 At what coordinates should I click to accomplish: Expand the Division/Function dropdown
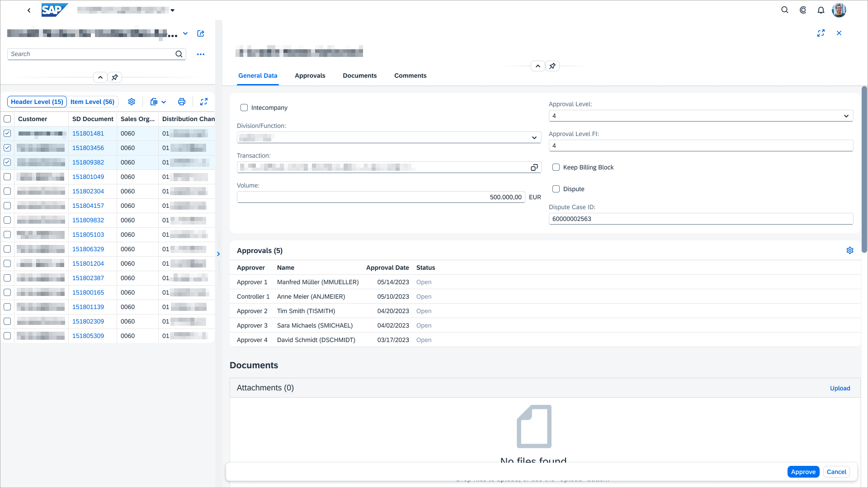534,138
